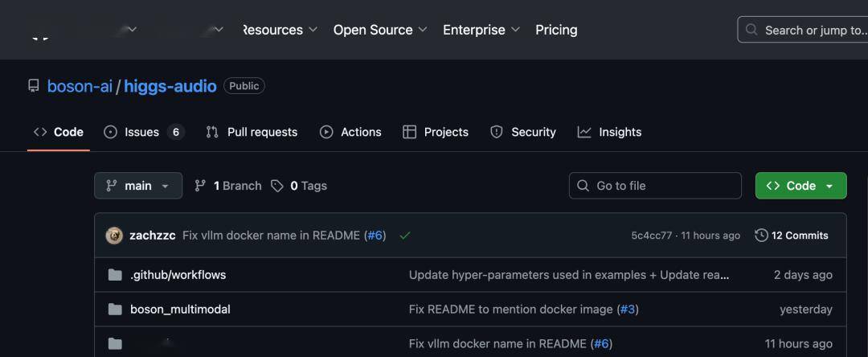Open the 12 Commits history
This screenshot has height=357, width=868.
(792, 236)
